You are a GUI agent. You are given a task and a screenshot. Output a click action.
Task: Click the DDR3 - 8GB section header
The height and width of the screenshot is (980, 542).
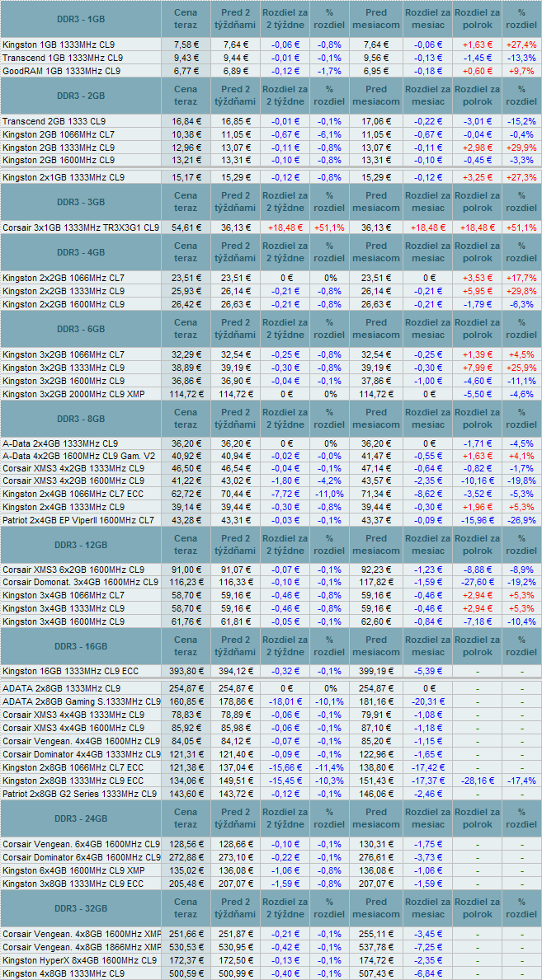point(79,418)
